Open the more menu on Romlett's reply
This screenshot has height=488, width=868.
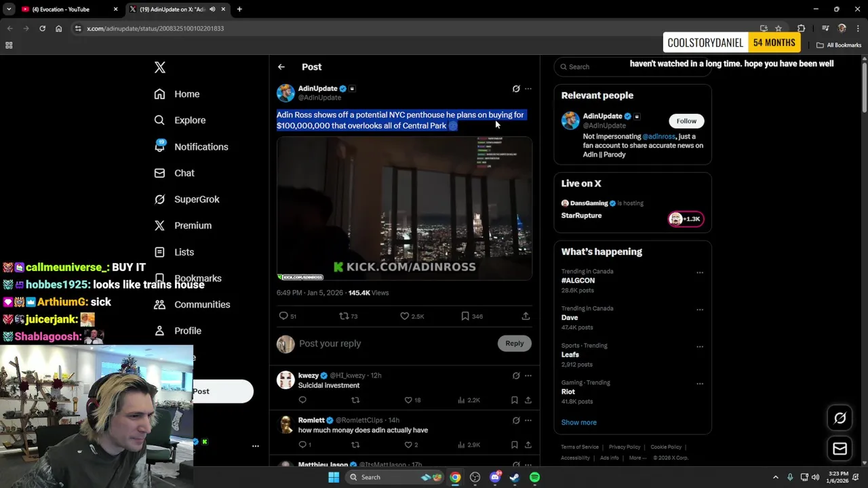[528, 420]
